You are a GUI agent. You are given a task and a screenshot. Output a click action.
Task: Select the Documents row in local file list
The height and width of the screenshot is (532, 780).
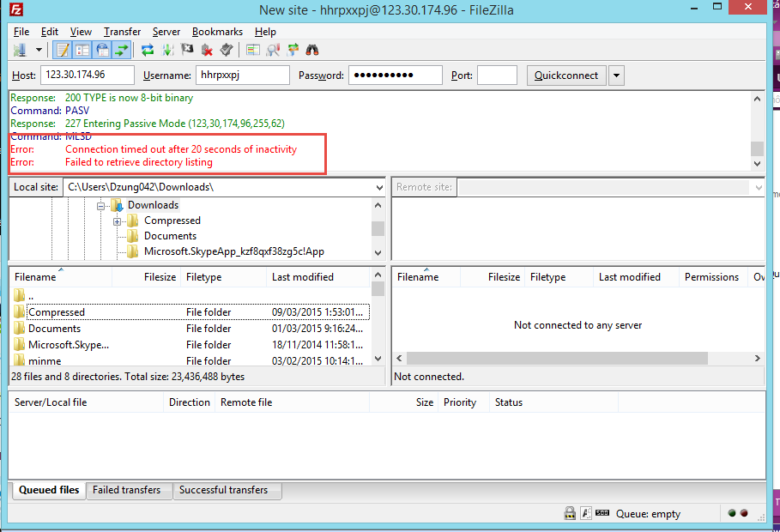(x=190, y=329)
